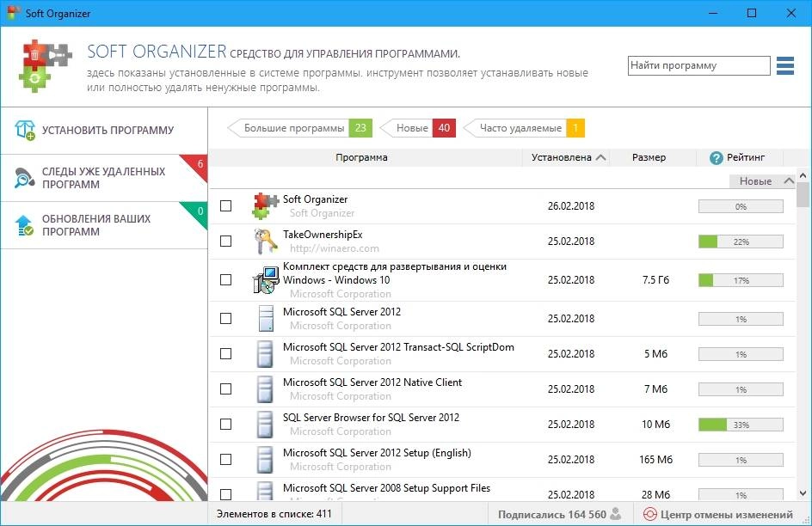Open Центр отмены изменений

pyautogui.click(x=718, y=514)
